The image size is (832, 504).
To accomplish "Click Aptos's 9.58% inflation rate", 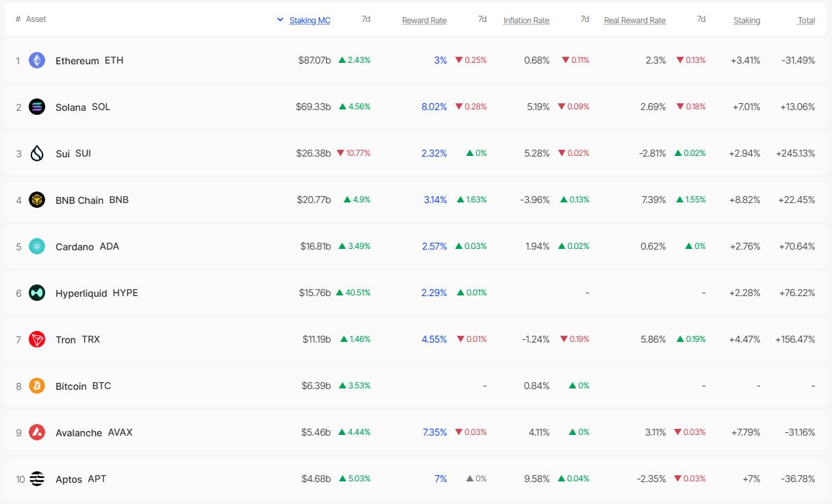I will click(x=536, y=479).
